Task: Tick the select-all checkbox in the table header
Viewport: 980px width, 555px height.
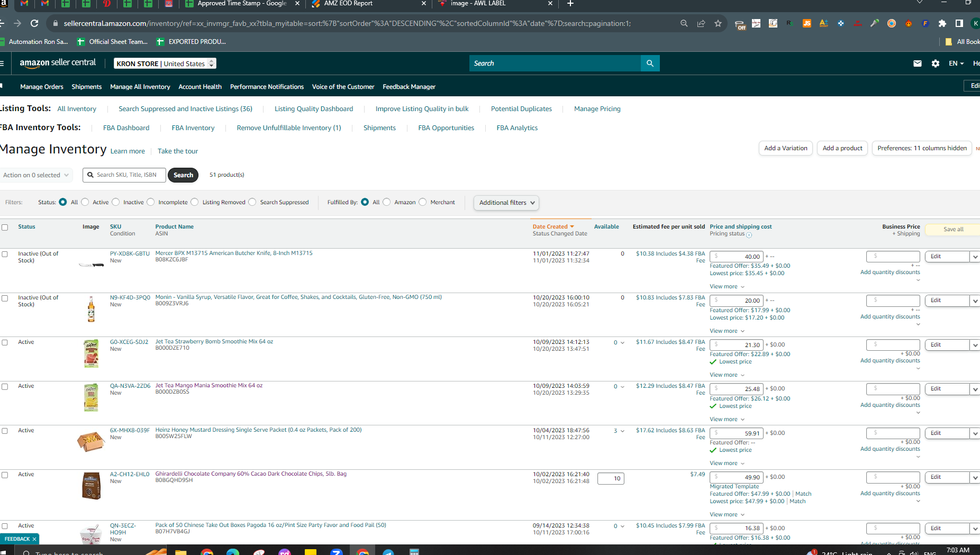Action: (5, 228)
